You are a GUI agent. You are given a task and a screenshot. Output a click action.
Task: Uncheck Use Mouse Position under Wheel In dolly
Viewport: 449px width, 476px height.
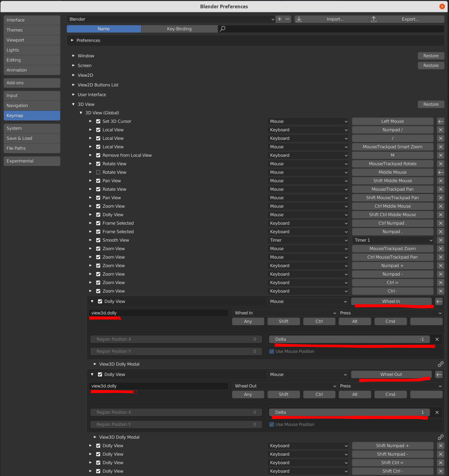[272, 351]
